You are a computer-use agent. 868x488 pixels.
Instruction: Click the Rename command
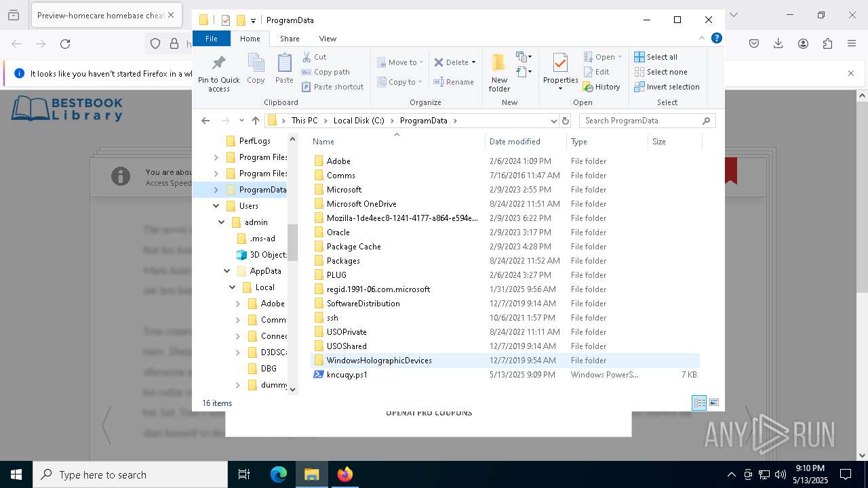click(x=454, y=82)
